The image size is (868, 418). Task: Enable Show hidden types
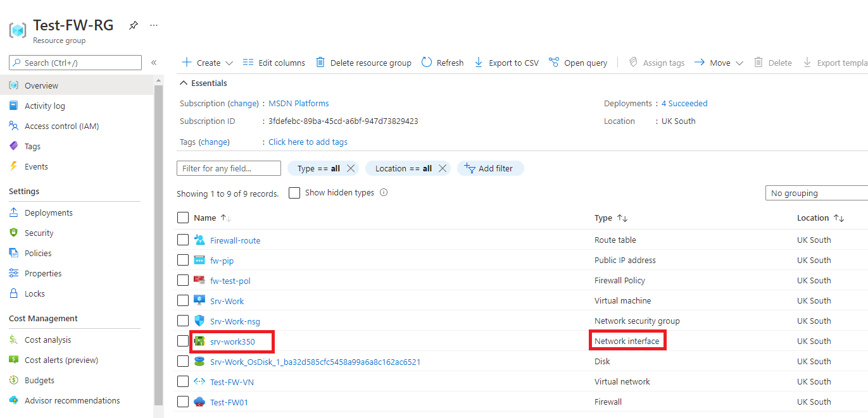tap(294, 192)
